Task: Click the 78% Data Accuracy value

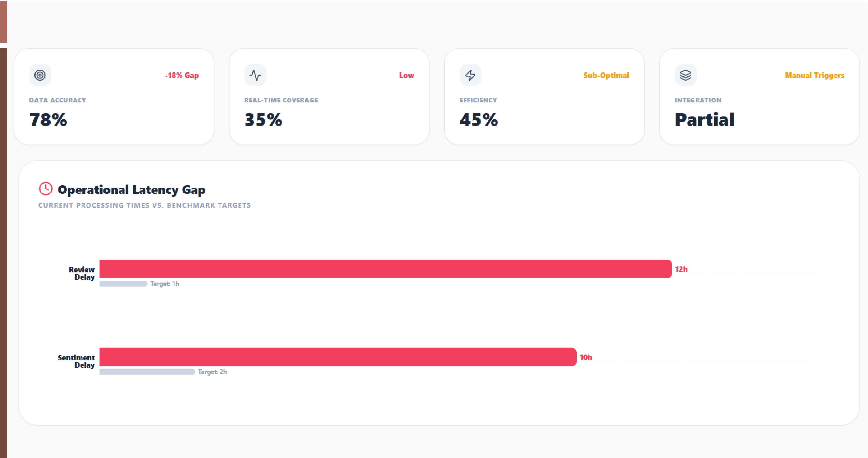Action: click(48, 120)
